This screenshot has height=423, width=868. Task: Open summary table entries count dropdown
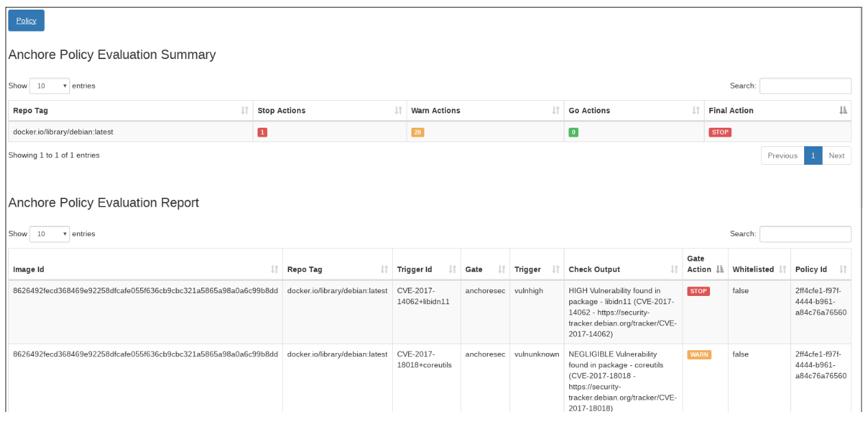(x=49, y=86)
